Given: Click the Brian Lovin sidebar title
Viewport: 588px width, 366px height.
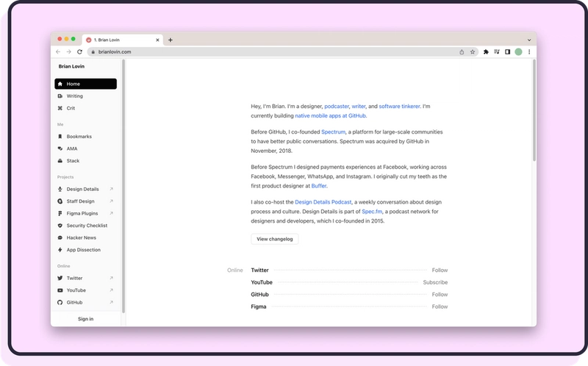Looking at the screenshot, I should [71, 66].
